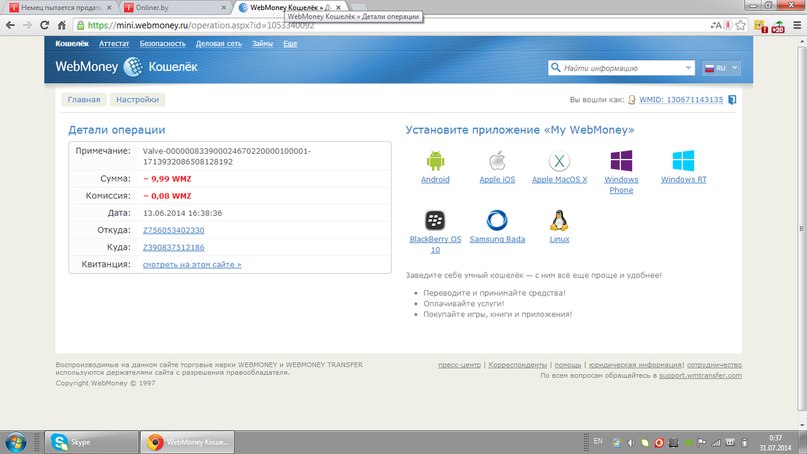Click the red Opera tray icon

coord(659,442)
